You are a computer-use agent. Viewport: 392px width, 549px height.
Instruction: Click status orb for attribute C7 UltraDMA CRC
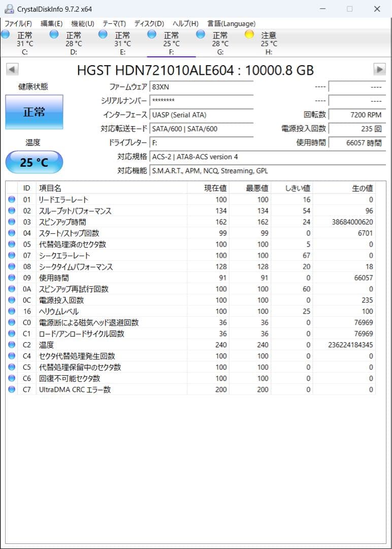pyautogui.click(x=12, y=389)
